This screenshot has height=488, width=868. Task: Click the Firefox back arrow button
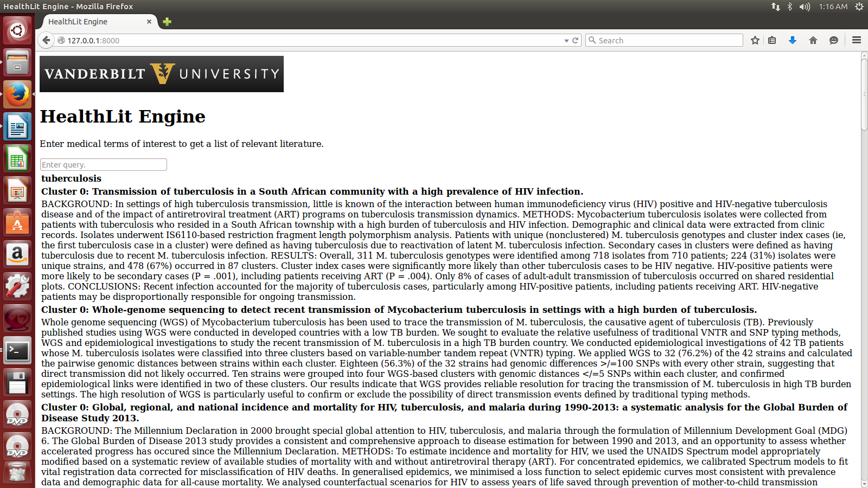(47, 40)
